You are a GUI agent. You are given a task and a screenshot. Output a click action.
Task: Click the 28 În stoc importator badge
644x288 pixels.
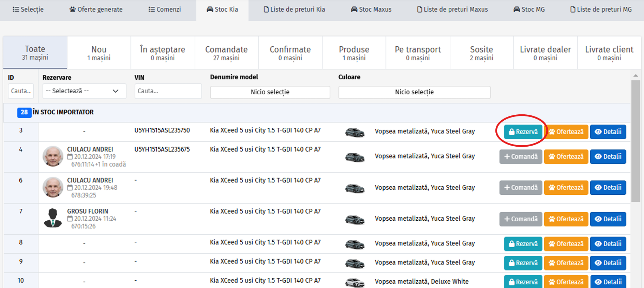[24, 112]
